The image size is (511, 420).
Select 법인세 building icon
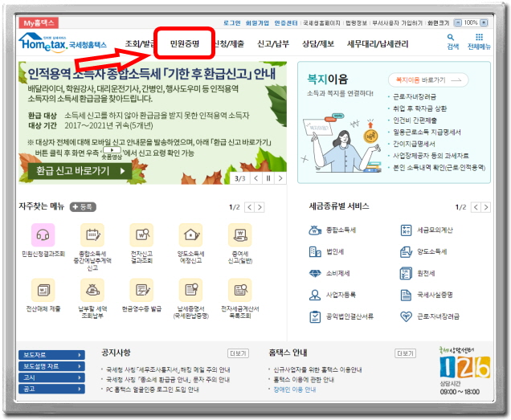point(315,251)
